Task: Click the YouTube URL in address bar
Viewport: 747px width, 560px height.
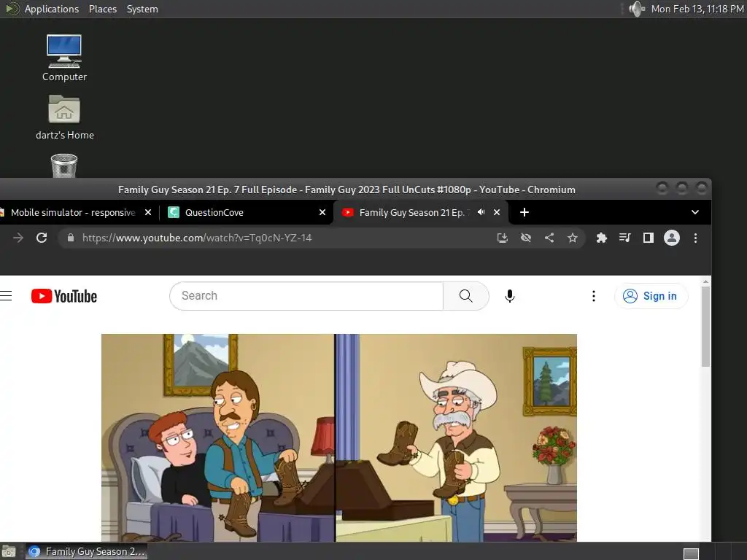Action: pyautogui.click(x=197, y=238)
